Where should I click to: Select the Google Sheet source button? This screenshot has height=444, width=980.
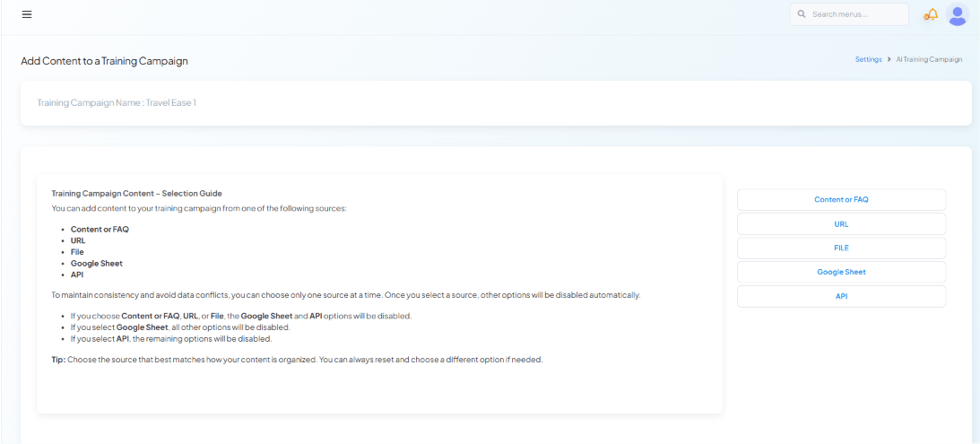coord(841,272)
